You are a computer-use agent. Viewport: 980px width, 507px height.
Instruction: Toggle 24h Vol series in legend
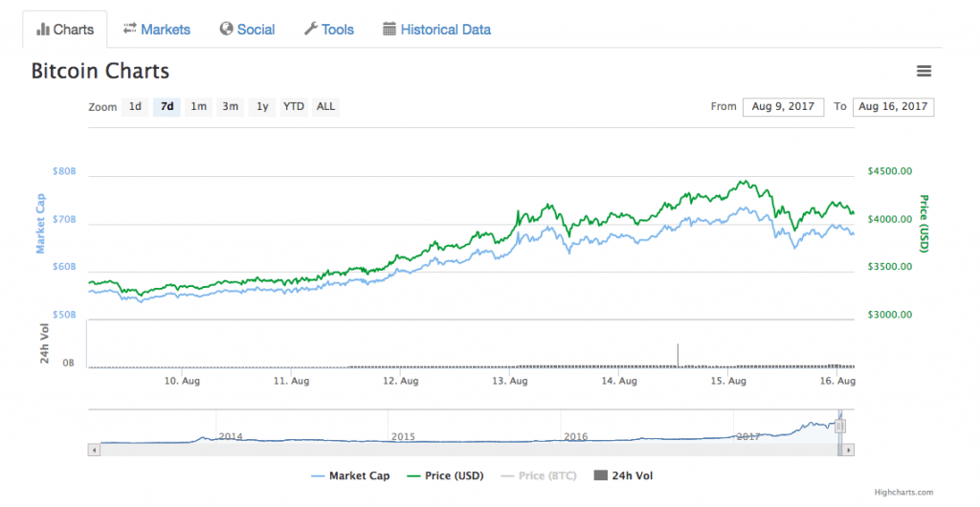pos(623,475)
